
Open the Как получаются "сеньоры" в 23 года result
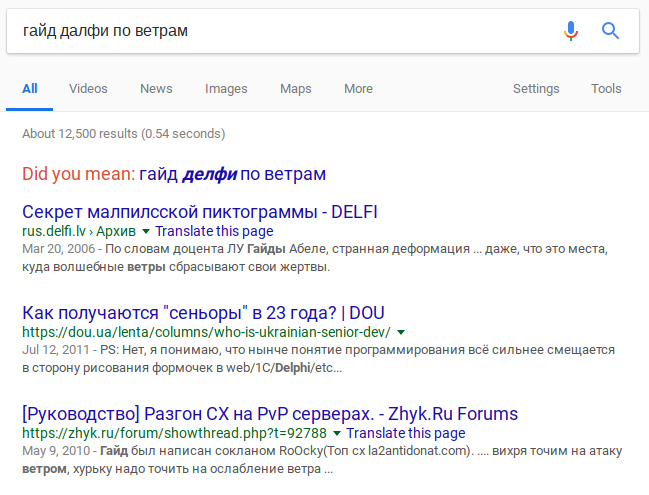[203, 313]
